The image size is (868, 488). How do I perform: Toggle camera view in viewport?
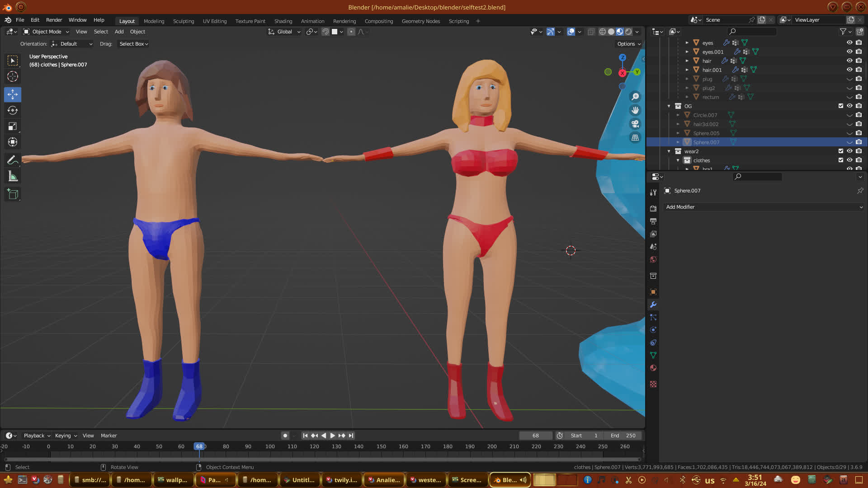click(x=635, y=124)
